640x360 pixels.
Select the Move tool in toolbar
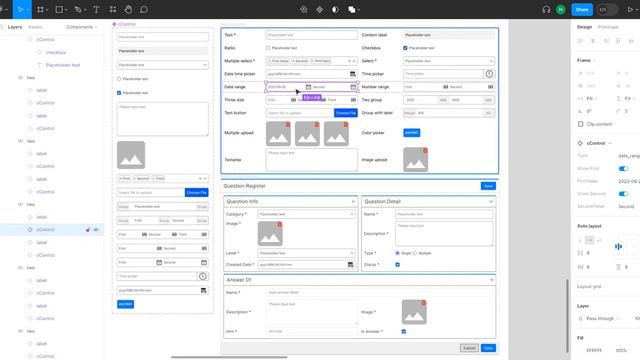[20, 9]
